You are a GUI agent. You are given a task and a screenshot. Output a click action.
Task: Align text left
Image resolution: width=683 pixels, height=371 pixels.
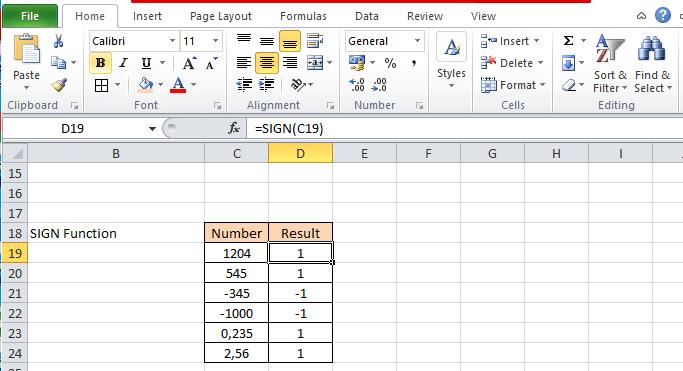coord(244,63)
